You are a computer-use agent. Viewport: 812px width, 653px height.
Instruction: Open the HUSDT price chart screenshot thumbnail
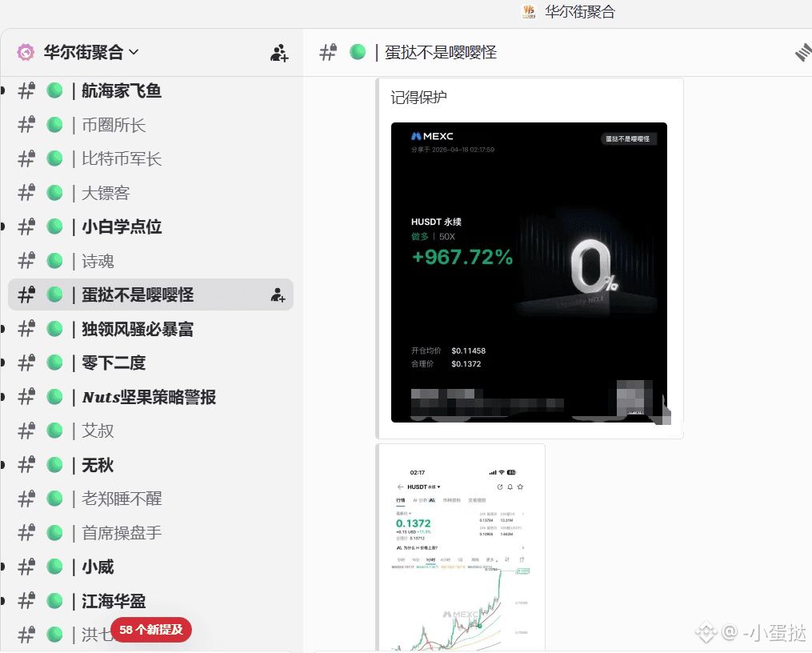click(461, 548)
